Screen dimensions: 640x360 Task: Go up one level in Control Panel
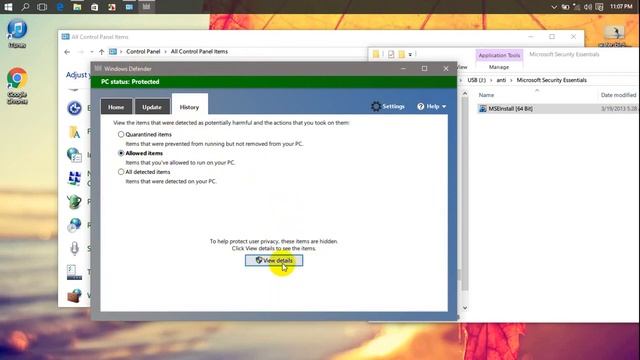tap(102, 52)
